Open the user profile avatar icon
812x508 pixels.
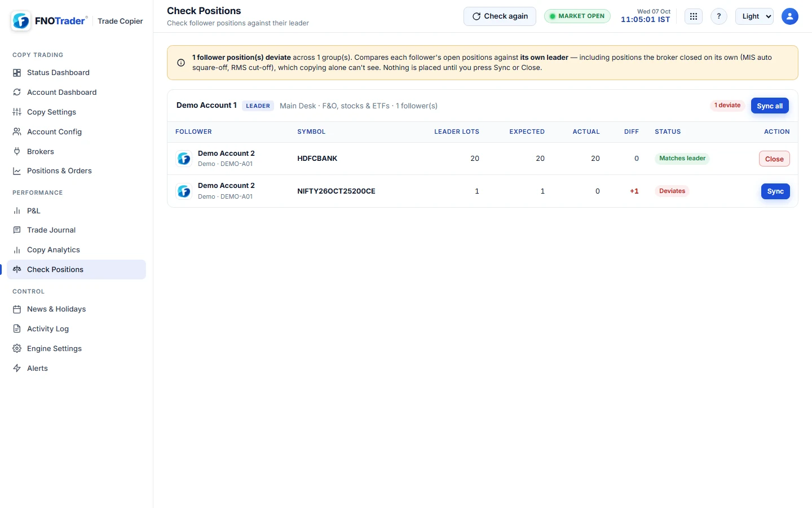(x=790, y=16)
